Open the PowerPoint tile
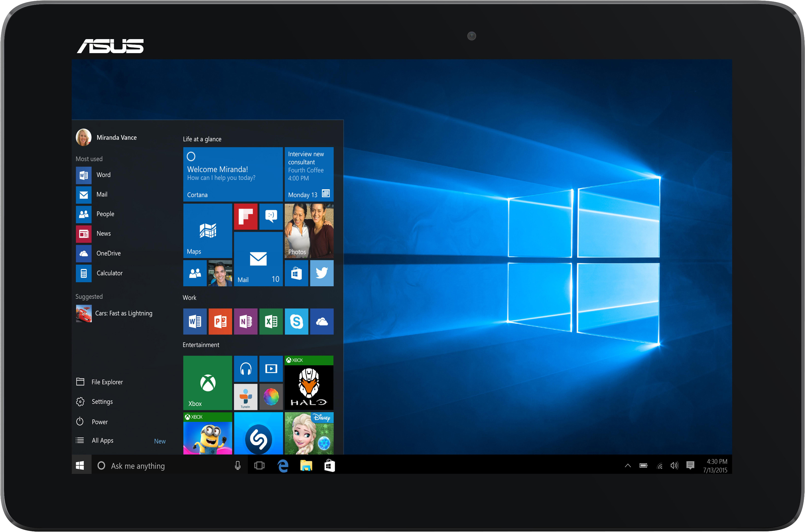 [x=220, y=321]
